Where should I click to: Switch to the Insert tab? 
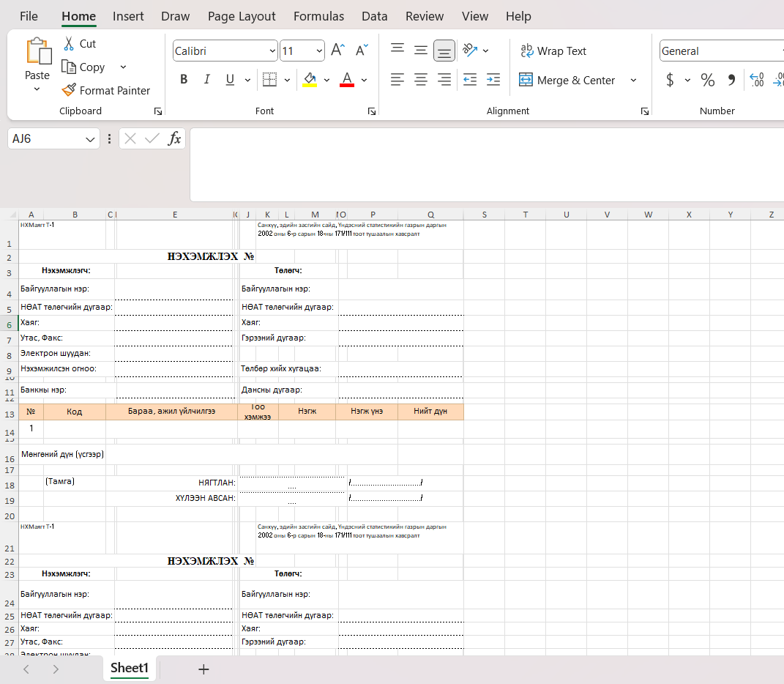[128, 17]
